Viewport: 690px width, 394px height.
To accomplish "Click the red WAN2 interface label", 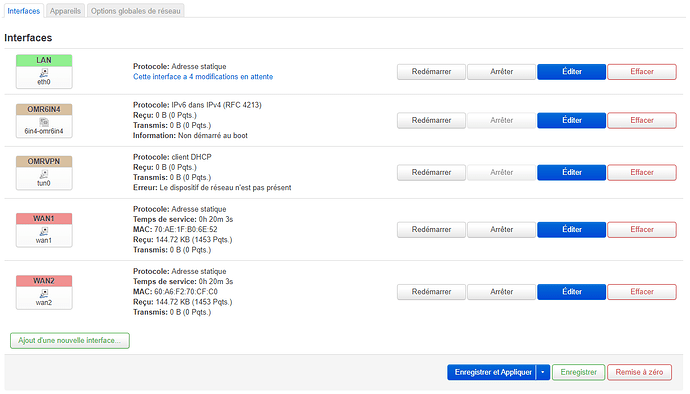I will point(44,281).
